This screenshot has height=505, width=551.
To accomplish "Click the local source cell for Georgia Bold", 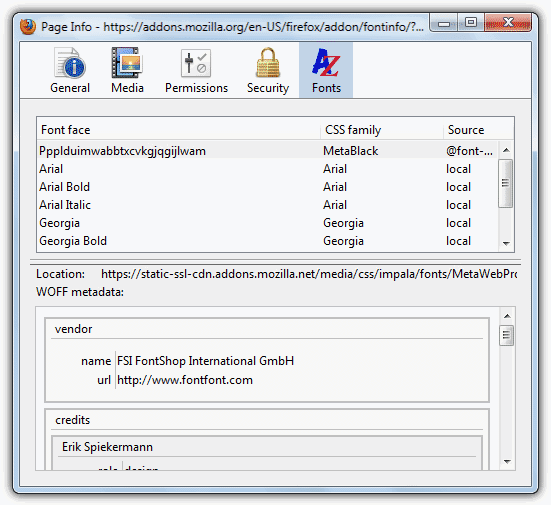I will [x=458, y=241].
